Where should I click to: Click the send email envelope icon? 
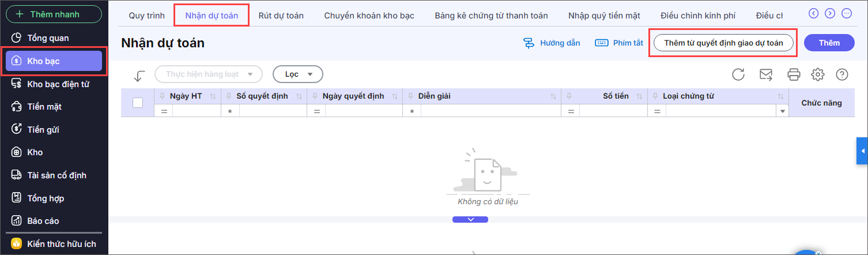pos(766,74)
